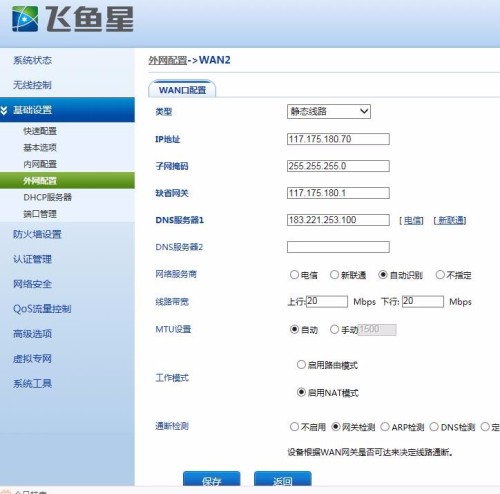The image size is (500, 494).
Task: Click the 返回 button
Action: tap(283, 479)
